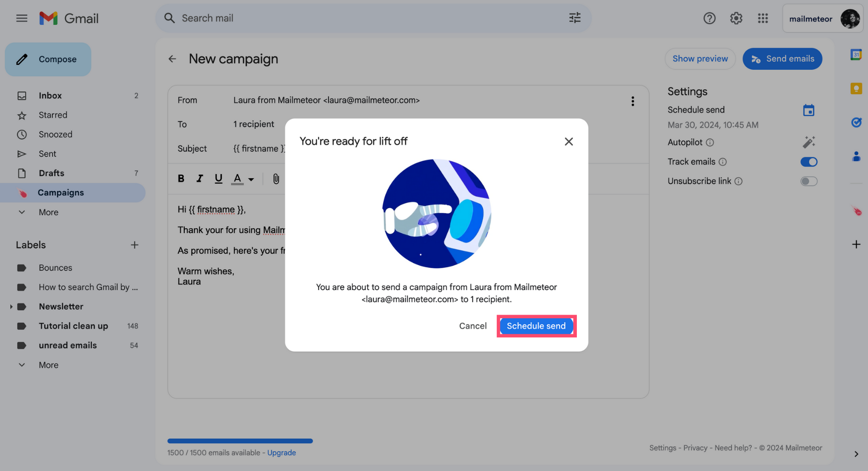Click the Gmail logo
The width and height of the screenshot is (868, 471).
69,18
